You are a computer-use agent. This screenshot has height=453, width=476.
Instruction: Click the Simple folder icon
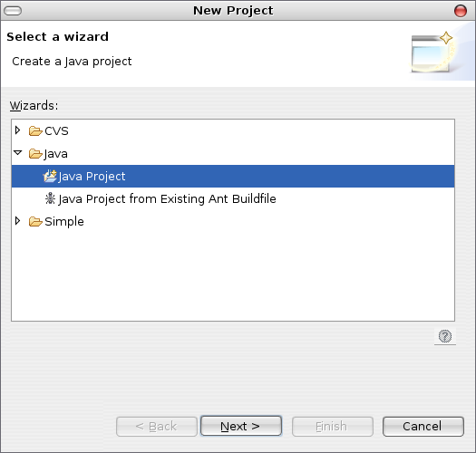pyautogui.click(x=35, y=221)
